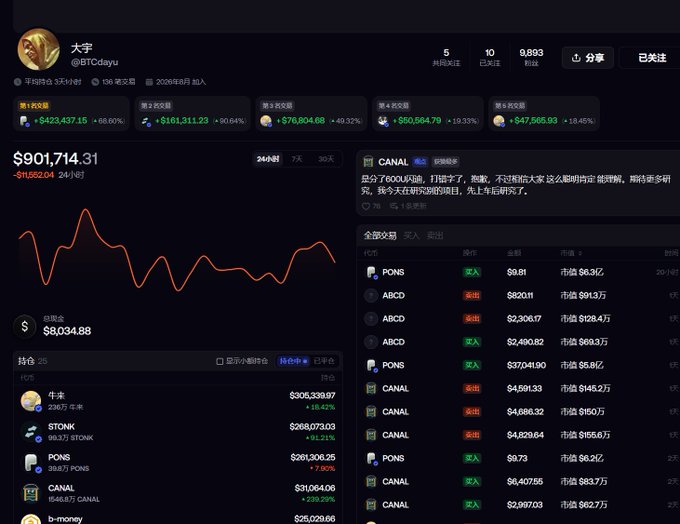The image size is (680, 524).
Task: Enable 显示小额持仓 checkbox
Action: tap(220, 361)
